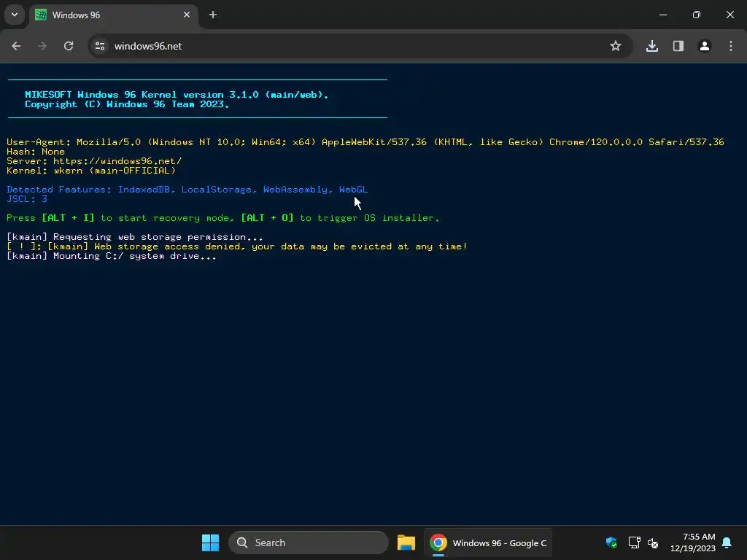The image size is (747, 560).
Task: Select the Windows 96 browser tab
Action: (x=114, y=15)
